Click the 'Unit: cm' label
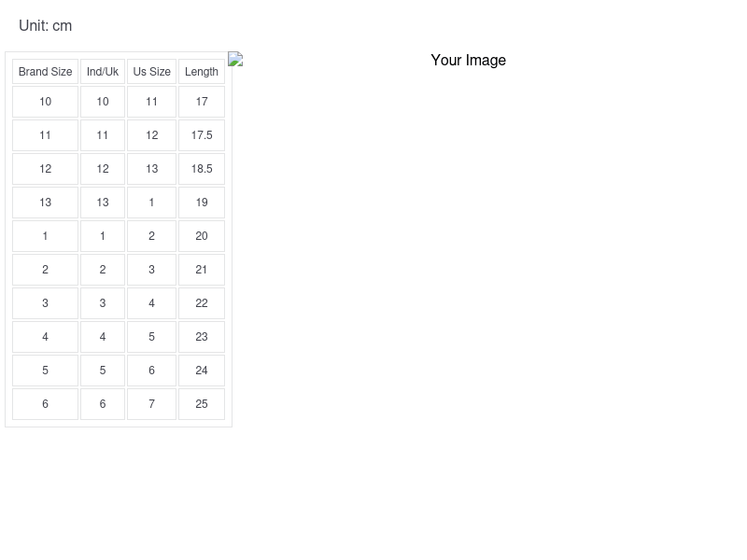The image size is (747, 560). click(x=45, y=25)
